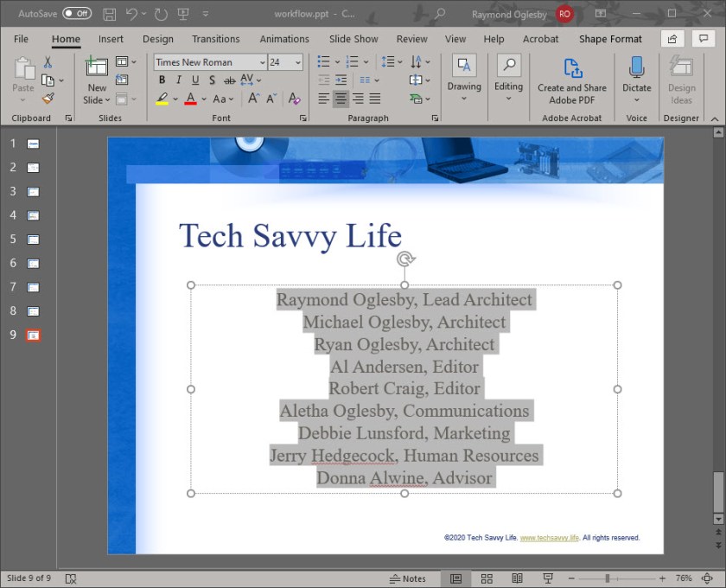Toggle bold on selected names
726x588 pixels.
(162, 80)
